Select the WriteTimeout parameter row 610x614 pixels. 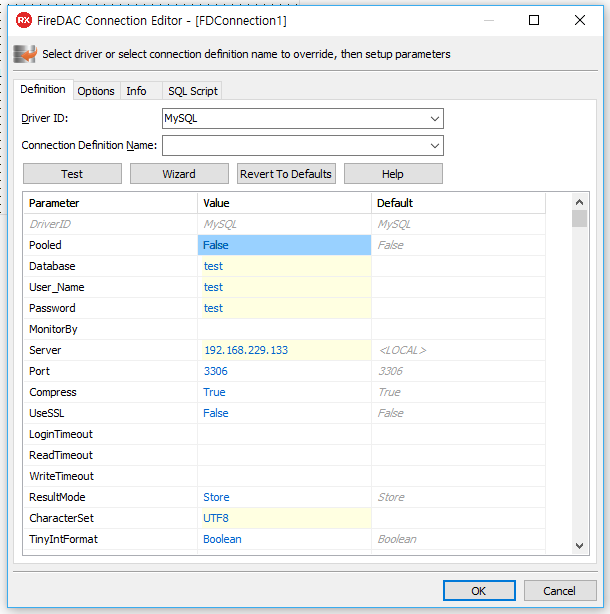click(284, 476)
